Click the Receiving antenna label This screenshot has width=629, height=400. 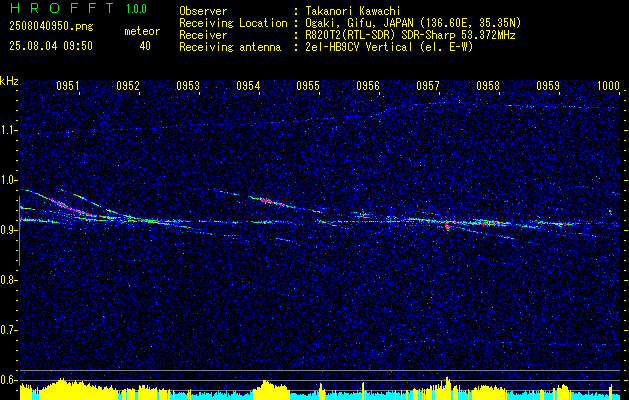click(x=230, y=47)
